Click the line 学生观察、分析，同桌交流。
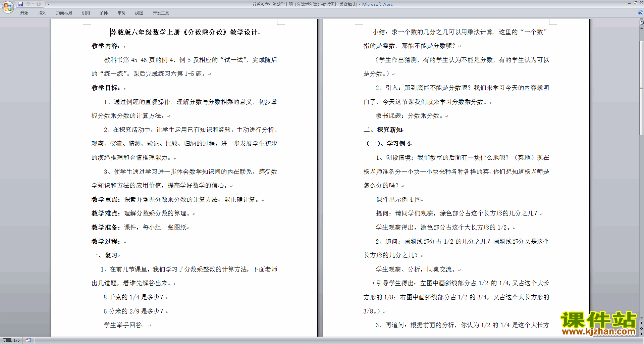The image size is (644, 344). coord(416,269)
